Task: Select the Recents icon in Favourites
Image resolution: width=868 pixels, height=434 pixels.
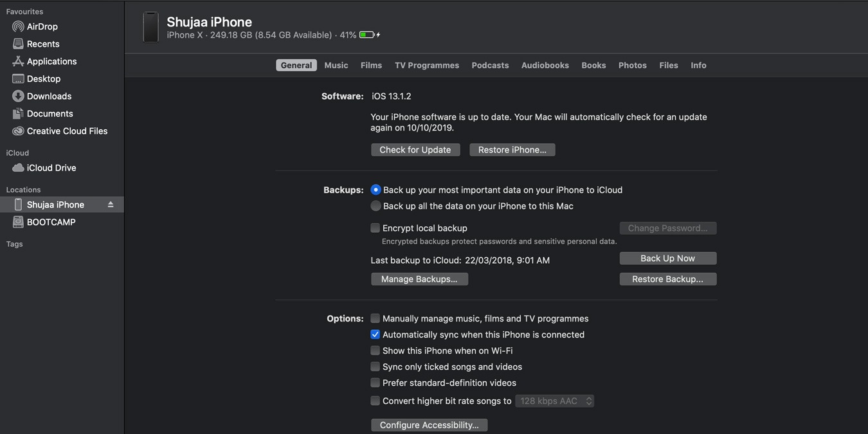Action: coord(18,43)
